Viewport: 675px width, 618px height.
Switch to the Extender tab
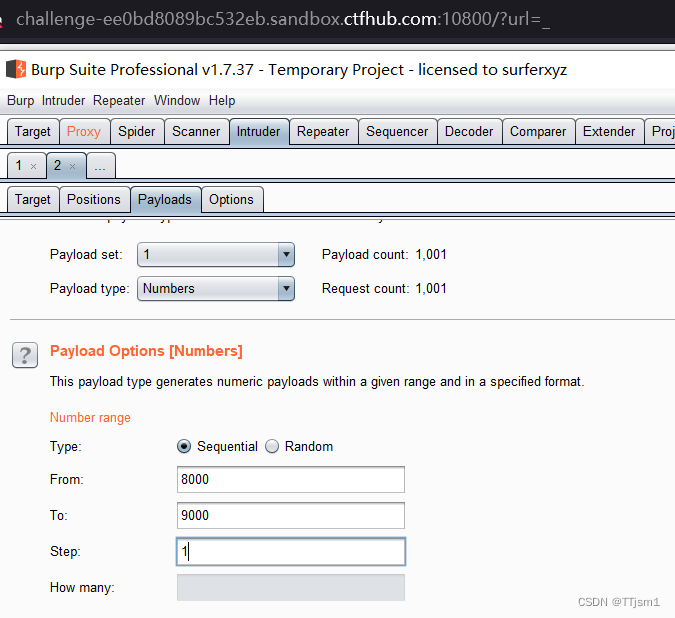pos(609,131)
